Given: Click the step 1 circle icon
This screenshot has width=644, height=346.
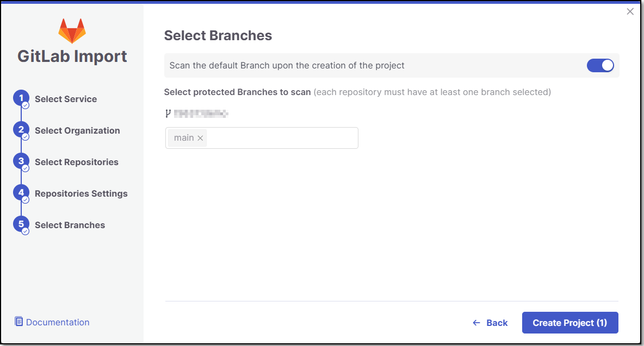Looking at the screenshot, I should pyautogui.click(x=21, y=98).
